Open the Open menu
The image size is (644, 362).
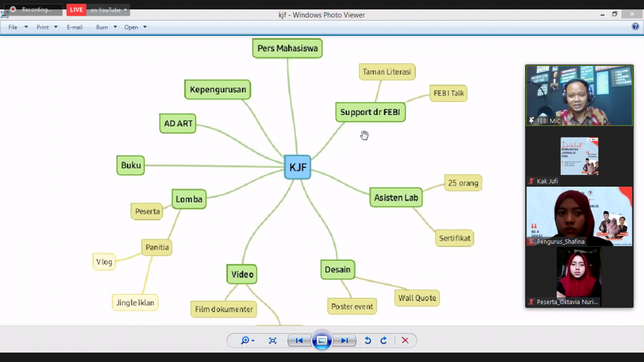point(135,27)
